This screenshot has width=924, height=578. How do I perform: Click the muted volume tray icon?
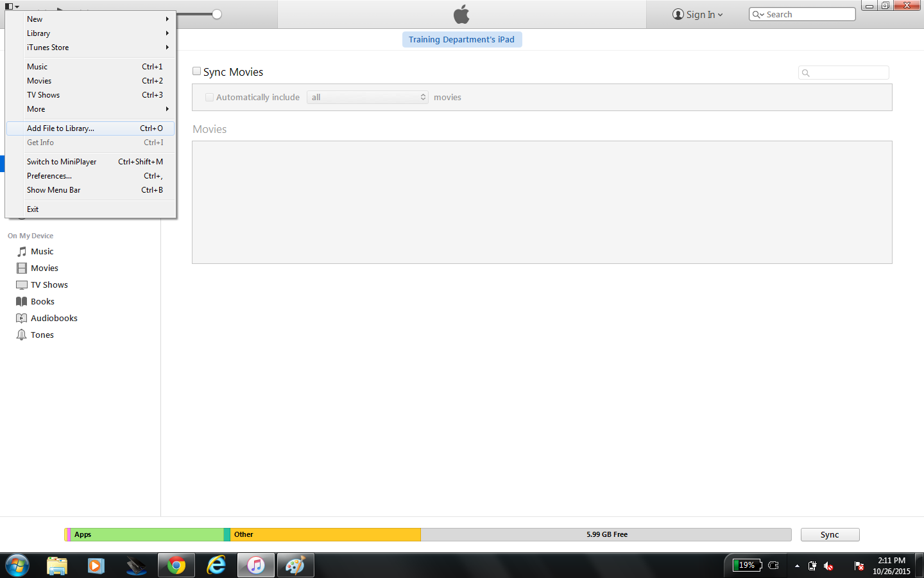coord(828,566)
